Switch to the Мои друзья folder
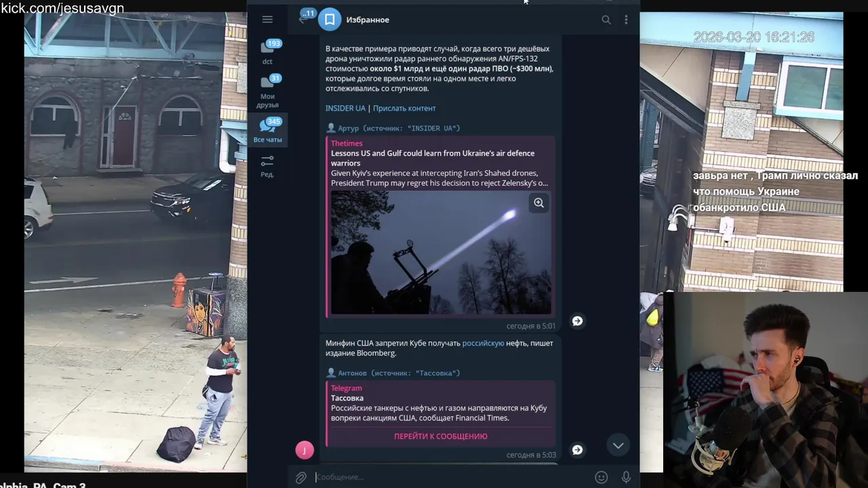The image size is (868, 488). 268,91
